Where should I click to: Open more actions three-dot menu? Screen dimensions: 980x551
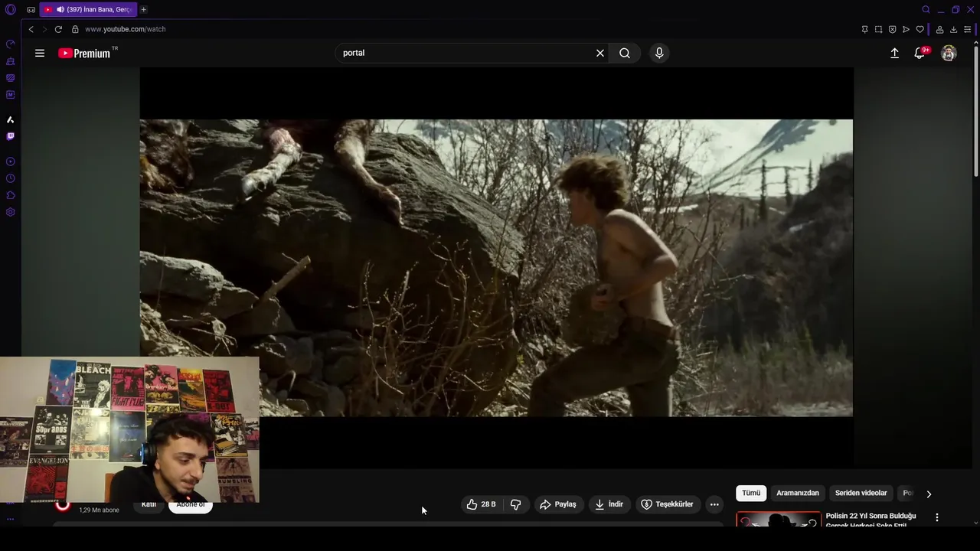coord(714,504)
